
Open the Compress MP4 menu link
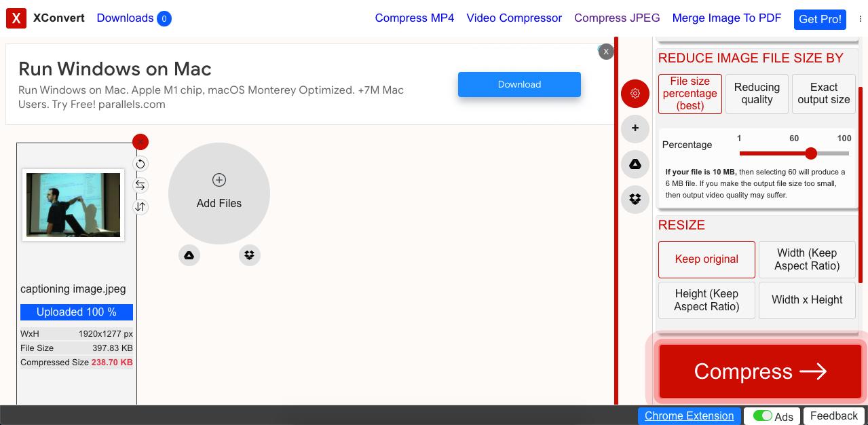tap(415, 18)
